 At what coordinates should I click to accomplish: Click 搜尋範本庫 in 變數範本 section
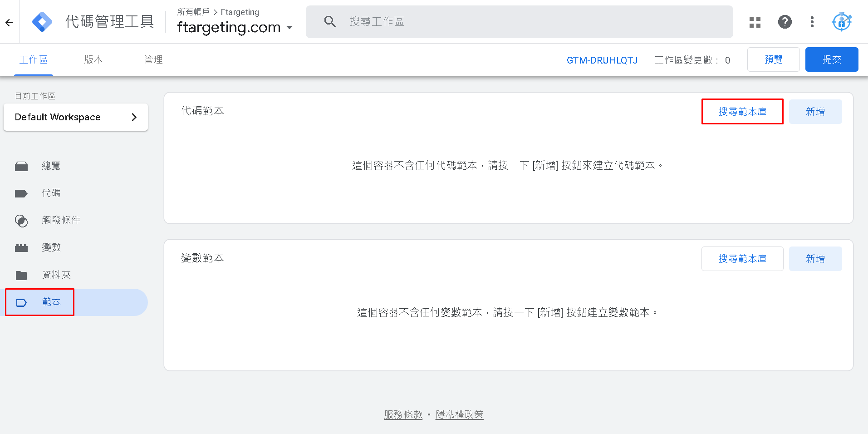coord(742,259)
